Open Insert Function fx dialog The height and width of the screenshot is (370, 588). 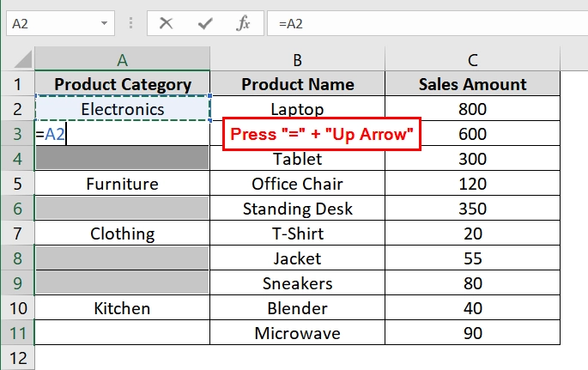(244, 24)
